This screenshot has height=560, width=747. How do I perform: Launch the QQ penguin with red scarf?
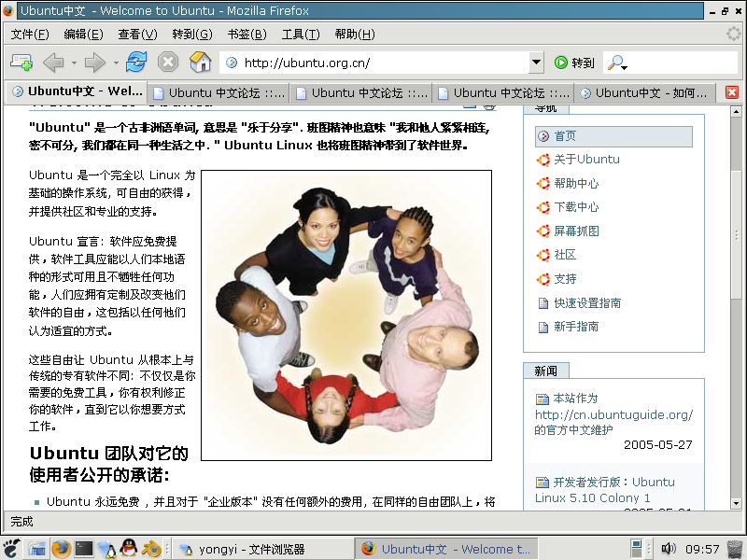click(x=129, y=549)
